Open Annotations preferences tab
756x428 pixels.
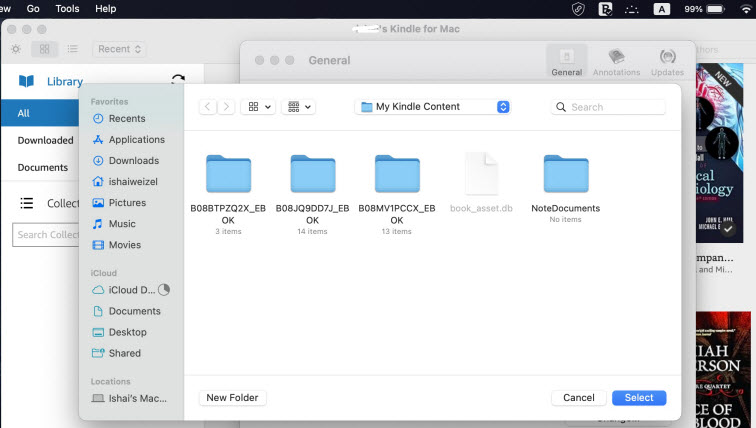[616, 61]
